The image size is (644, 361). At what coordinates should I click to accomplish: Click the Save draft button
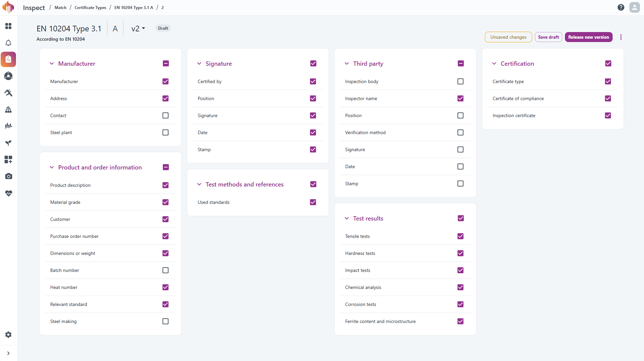point(548,37)
